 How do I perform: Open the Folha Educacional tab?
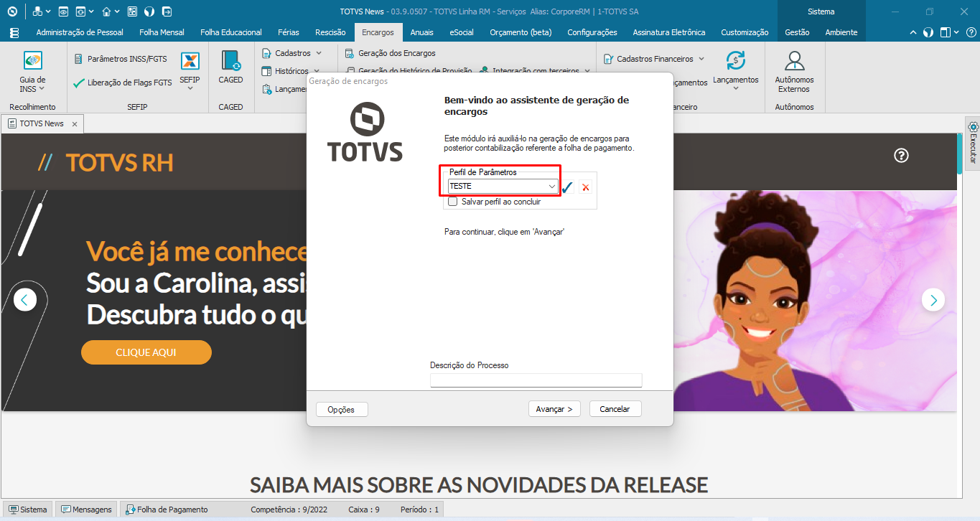point(231,32)
